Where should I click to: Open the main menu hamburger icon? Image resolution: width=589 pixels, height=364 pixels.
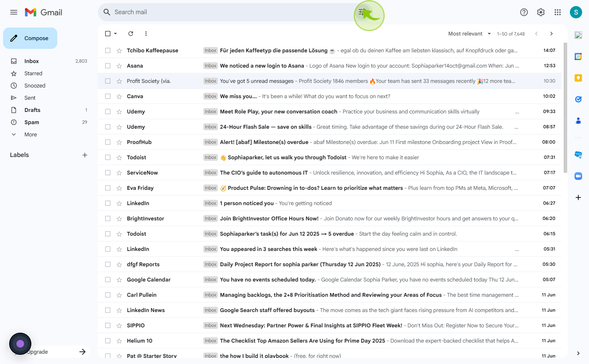click(14, 12)
